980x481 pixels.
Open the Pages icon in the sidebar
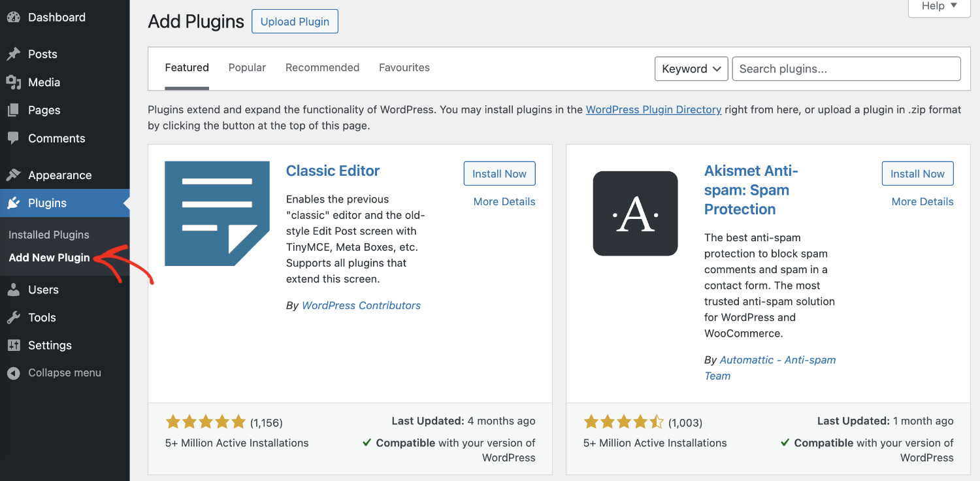(x=14, y=110)
